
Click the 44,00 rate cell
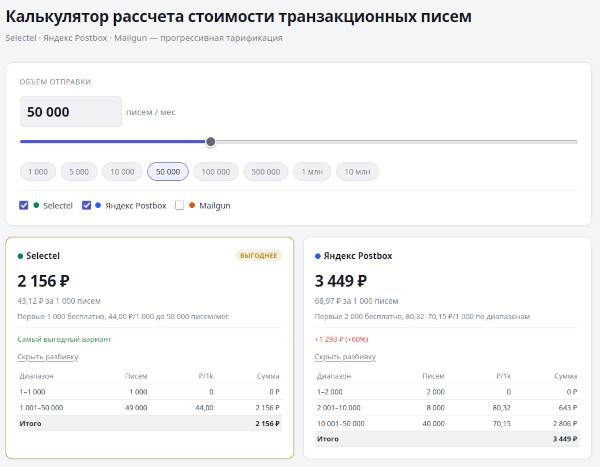coord(204,408)
